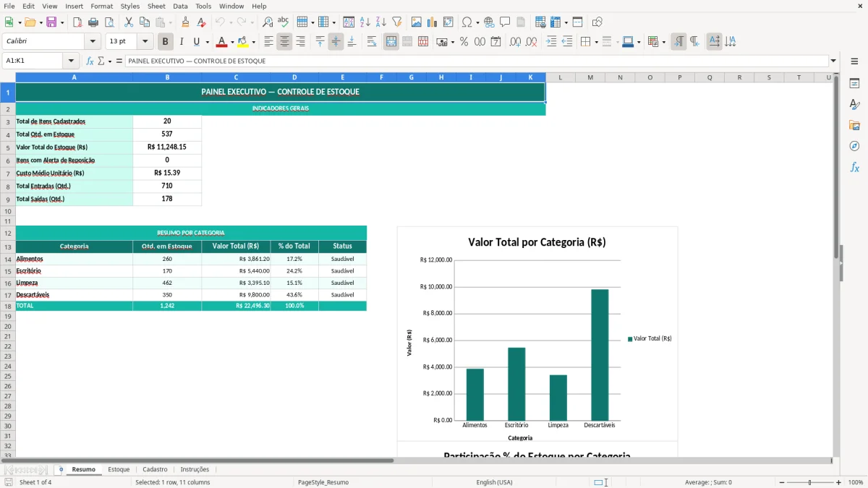Open the Styles menu
The image size is (868, 488).
pyautogui.click(x=130, y=6)
